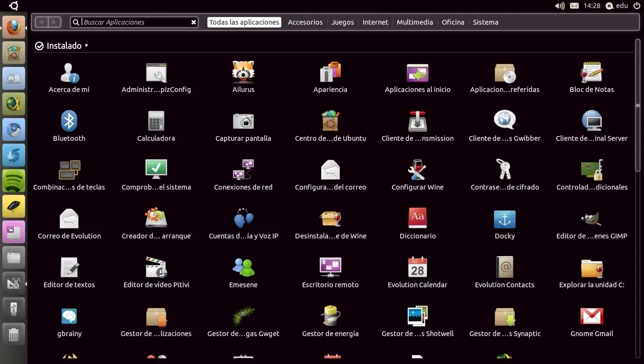Go back with the left arrow button
Image resolution: width=644 pixels, height=364 pixels.
[x=42, y=22]
